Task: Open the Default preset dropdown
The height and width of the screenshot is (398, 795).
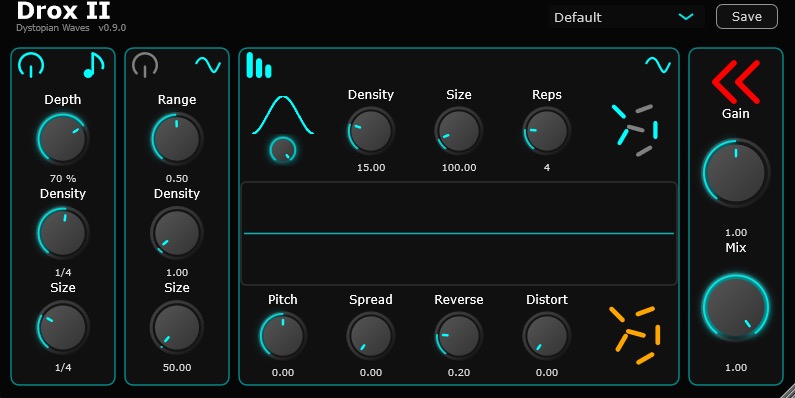Action: point(626,17)
